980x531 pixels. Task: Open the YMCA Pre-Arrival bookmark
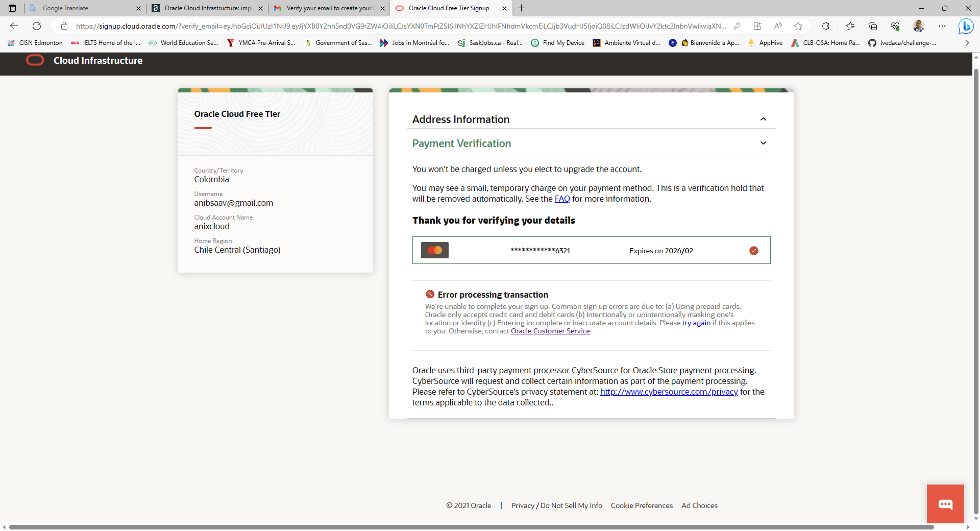tap(261, 43)
